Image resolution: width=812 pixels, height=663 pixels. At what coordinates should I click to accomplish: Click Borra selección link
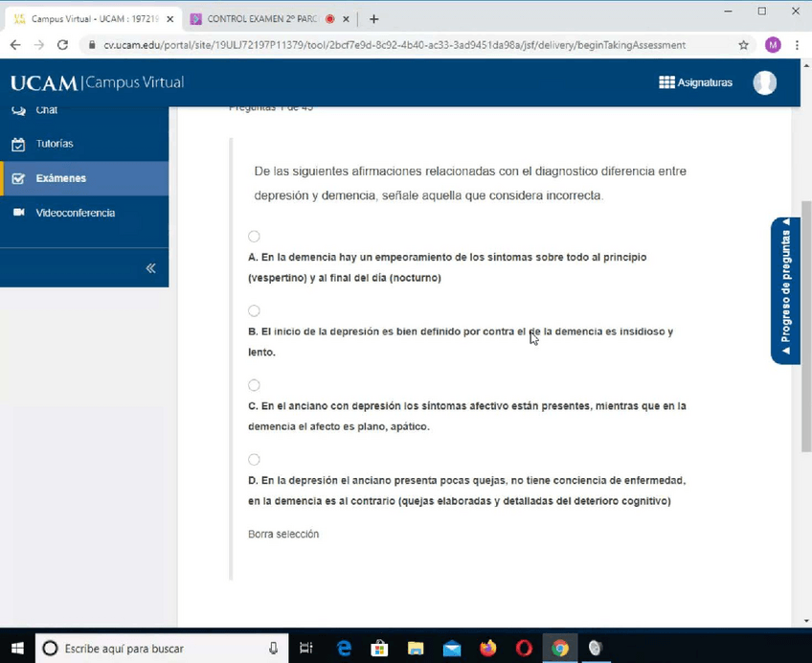pyautogui.click(x=283, y=534)
